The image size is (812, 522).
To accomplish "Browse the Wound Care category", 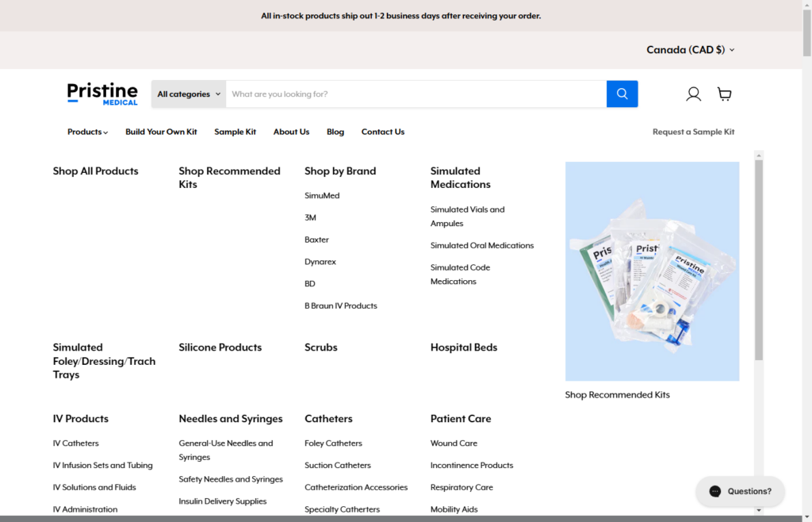I will click(x=454, y=443).
